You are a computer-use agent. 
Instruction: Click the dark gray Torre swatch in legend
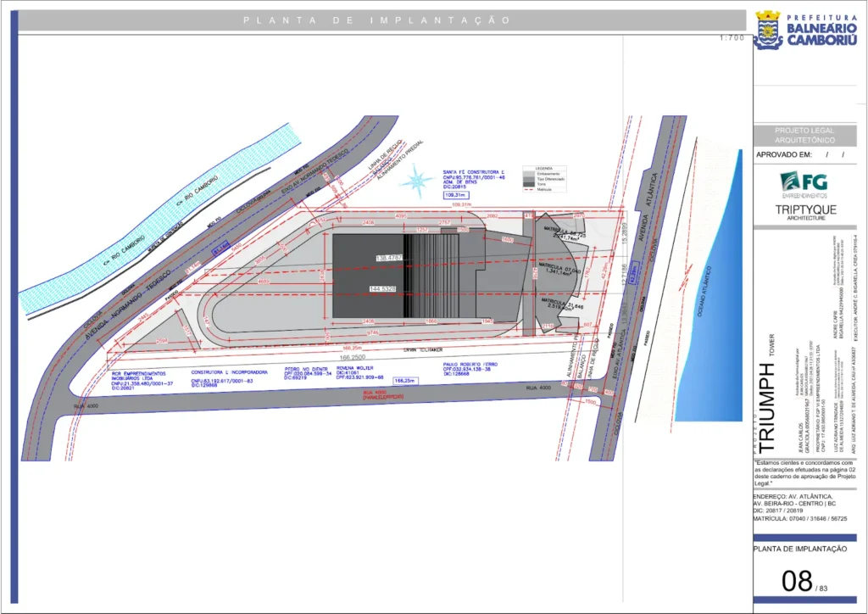pyautogui.click(x=529, y=183)
